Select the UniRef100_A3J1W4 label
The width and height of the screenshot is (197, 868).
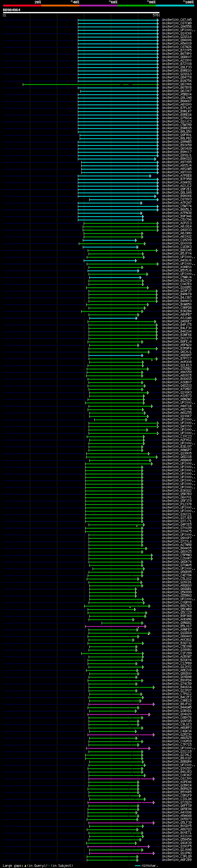click(x=177, y=318)
